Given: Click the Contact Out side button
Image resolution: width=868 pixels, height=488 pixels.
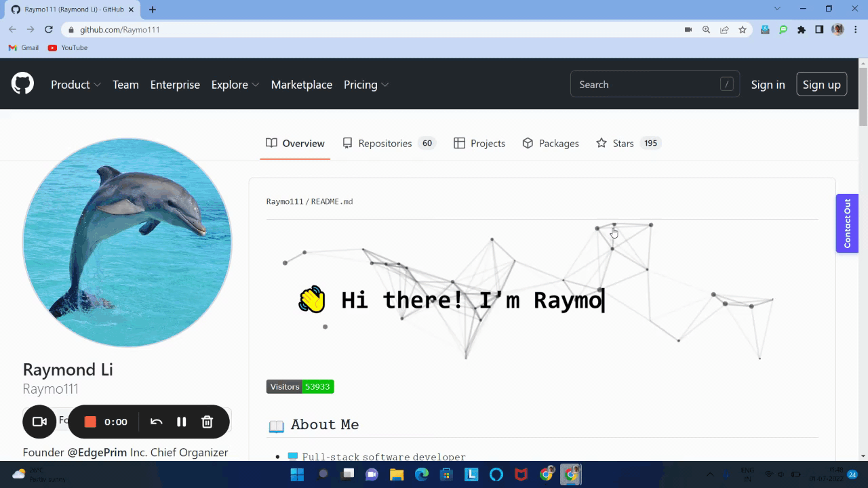Looking at the screenshot, I should [847, 224].
